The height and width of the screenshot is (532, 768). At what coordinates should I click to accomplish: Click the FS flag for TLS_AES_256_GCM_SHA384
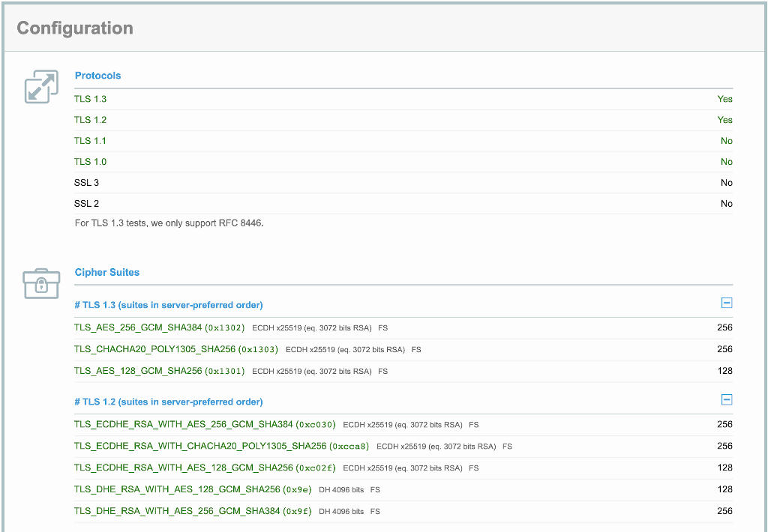click(383, 328)
